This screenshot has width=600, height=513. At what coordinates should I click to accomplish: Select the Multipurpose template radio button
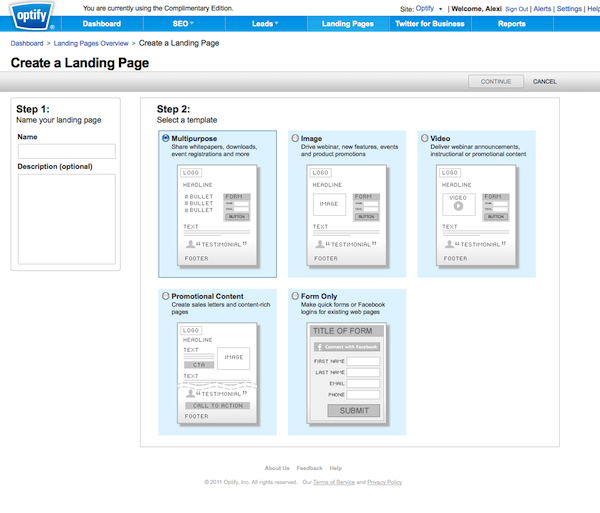[x=166, y=138]
